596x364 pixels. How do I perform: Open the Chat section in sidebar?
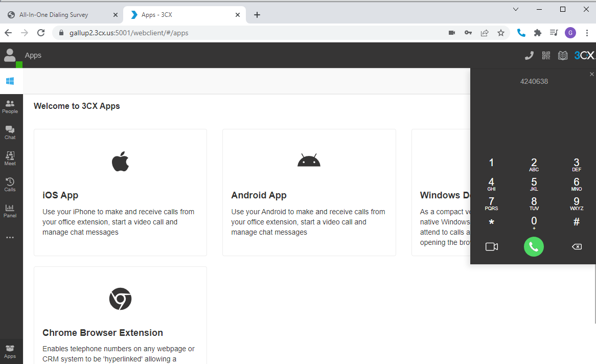[x=10, y=133]
